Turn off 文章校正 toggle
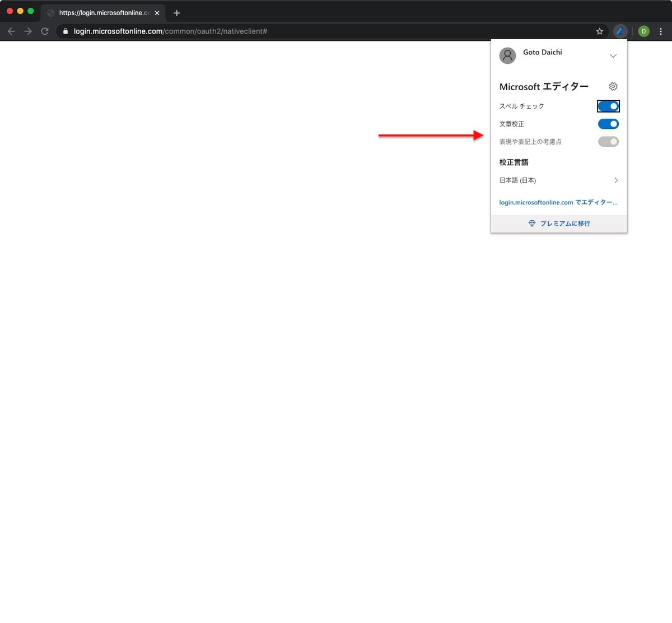This screenshot has width=672, height=623. (608, 124)
